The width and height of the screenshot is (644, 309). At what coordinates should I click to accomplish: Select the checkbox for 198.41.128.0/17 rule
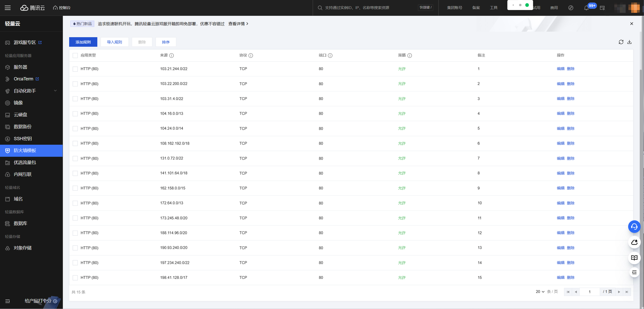click(75, 278)
